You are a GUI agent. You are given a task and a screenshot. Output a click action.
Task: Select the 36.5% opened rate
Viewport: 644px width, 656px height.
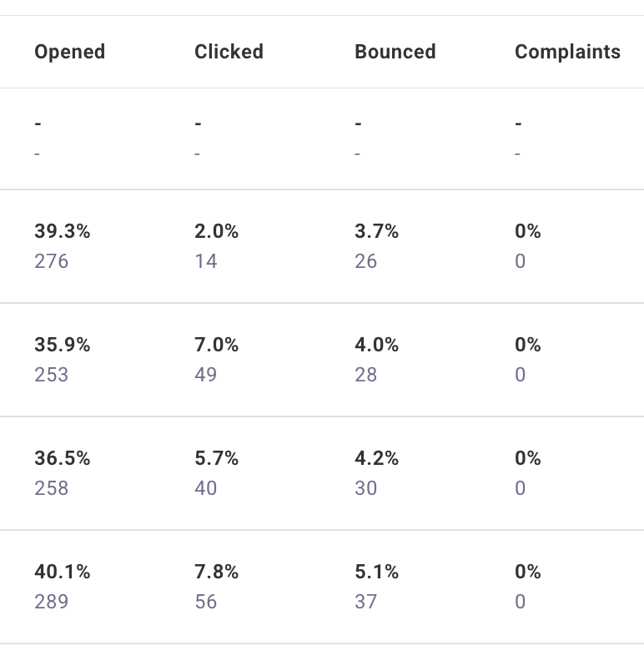tap(63, 458)
